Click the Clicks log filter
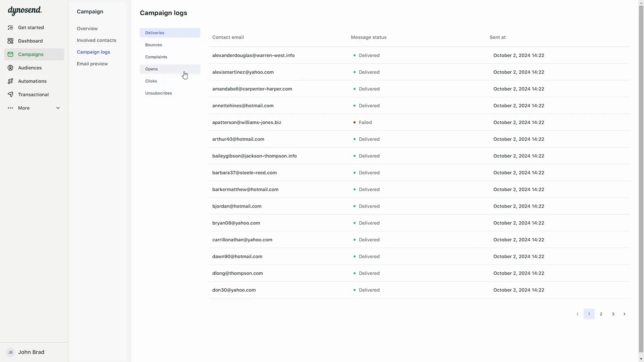This screenshot has height=362, width=644. (x=151, y=81)
